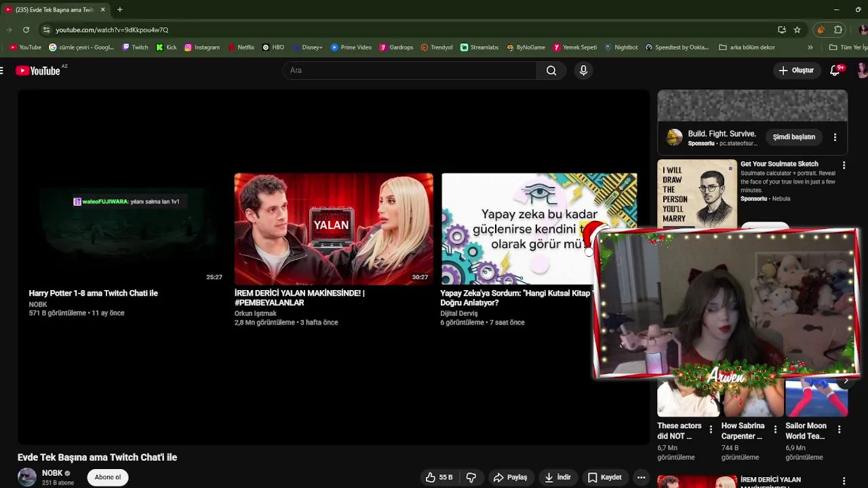Open Harry Potter 1-8 Twitch Chat video thumbnail

click(126, 229)
